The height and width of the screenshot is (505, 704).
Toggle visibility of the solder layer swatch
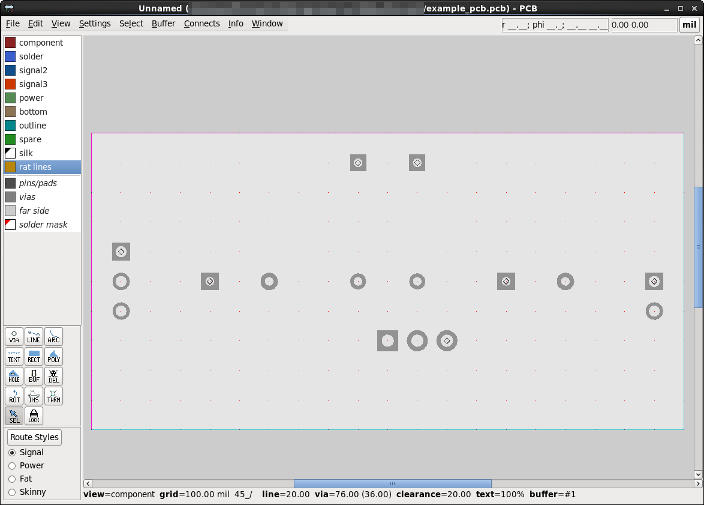(x=10, y=57)
